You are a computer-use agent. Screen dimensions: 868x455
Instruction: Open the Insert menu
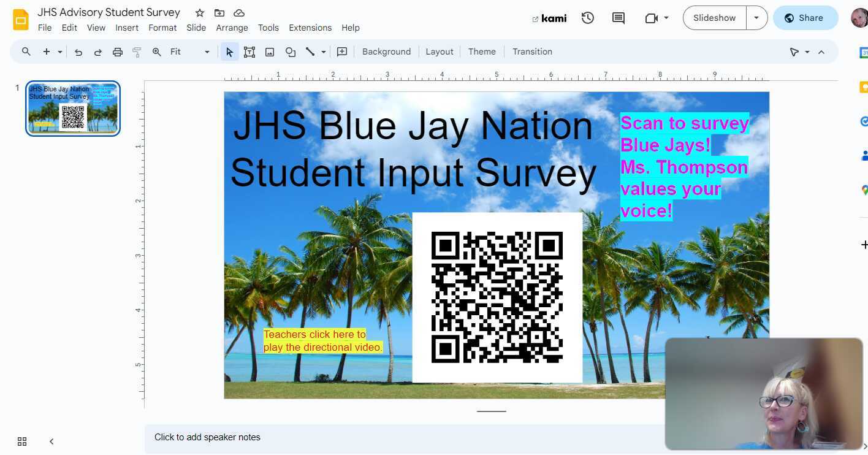click(127, 28)
